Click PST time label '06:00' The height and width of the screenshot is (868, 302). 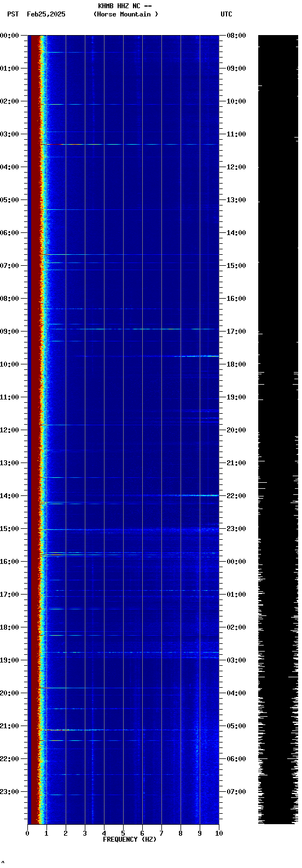(x=9, y=233)
